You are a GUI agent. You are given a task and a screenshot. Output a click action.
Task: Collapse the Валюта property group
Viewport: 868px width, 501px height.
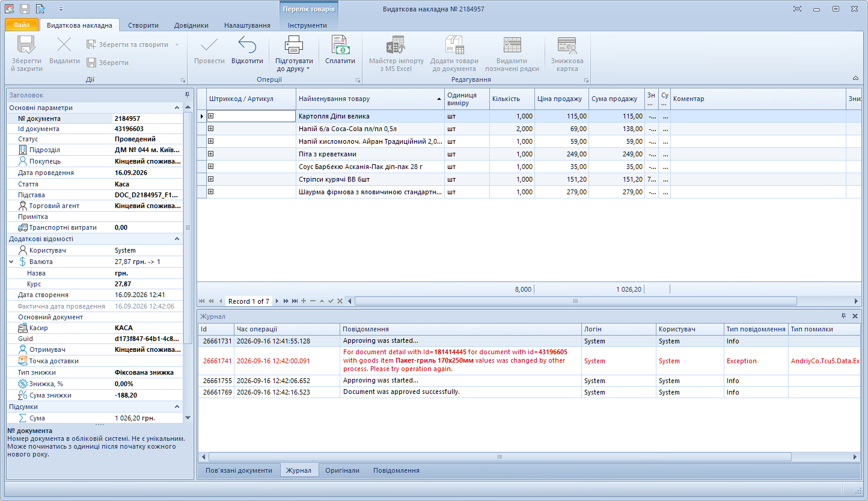[x=11, y=262]
